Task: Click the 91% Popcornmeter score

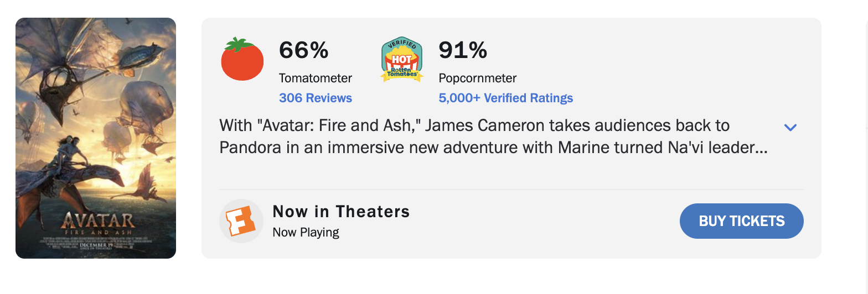Action: pyautogui.click(x=463, y=50)
